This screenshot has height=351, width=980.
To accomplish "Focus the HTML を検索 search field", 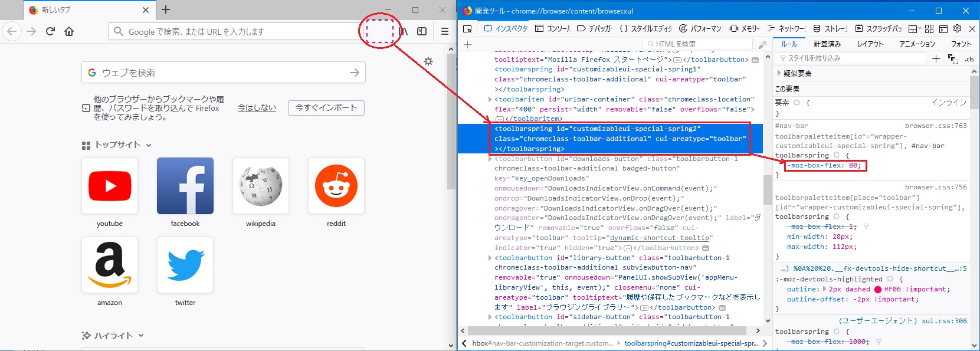I will pyautogui.click(x=699, y=44).
